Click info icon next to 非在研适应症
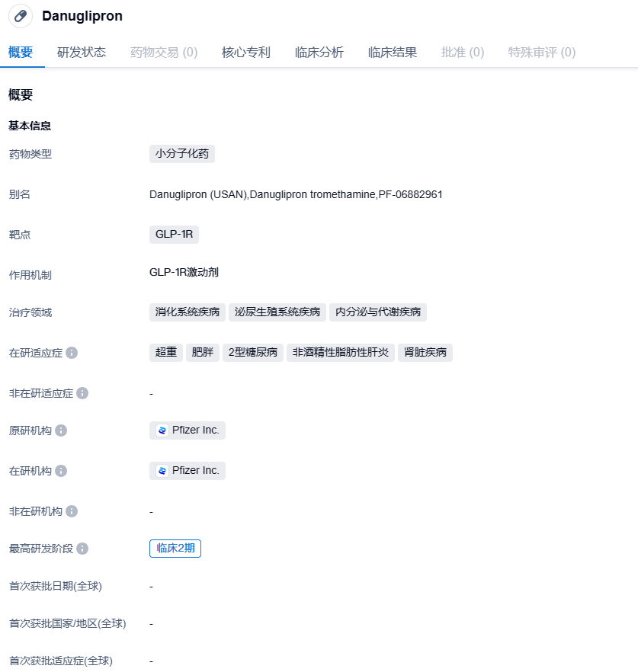 click(x=82, y=393)
